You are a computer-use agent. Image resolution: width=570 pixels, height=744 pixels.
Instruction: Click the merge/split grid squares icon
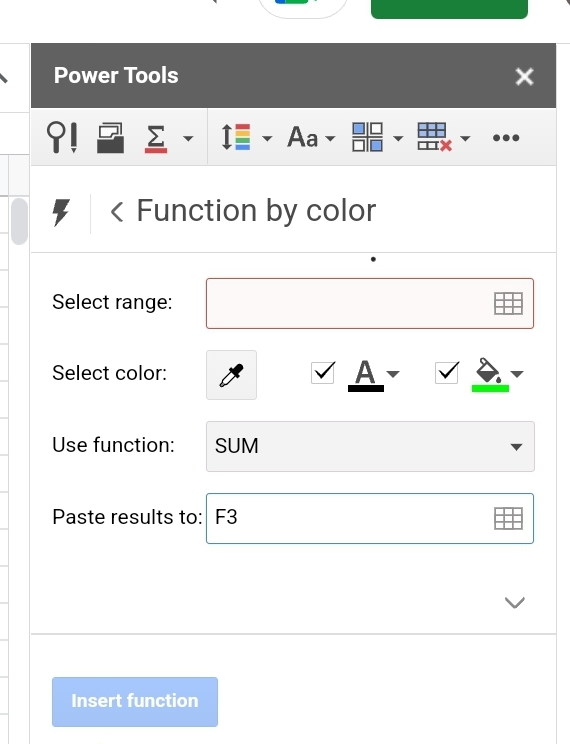(x=367, y=138)
